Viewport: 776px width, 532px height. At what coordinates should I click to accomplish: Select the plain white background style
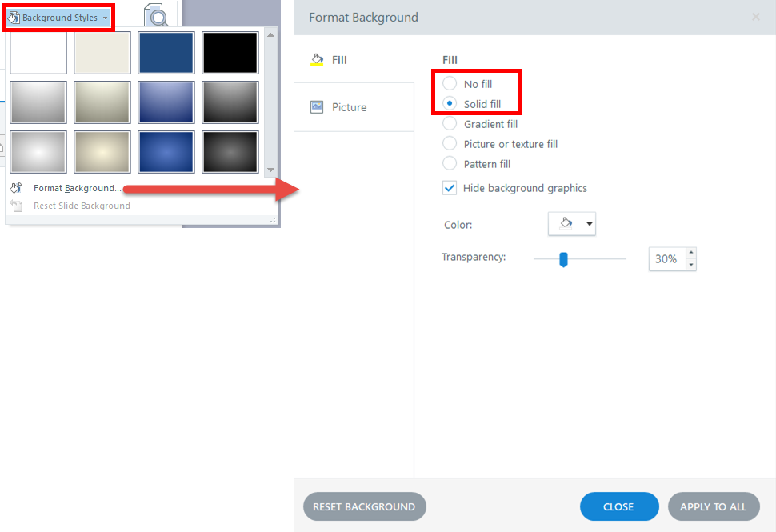(38, 53)
